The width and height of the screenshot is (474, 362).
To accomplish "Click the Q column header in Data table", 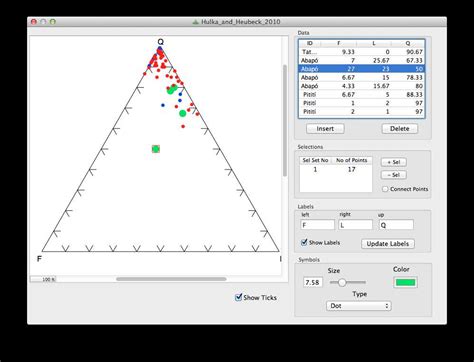I will click(408, 43).
